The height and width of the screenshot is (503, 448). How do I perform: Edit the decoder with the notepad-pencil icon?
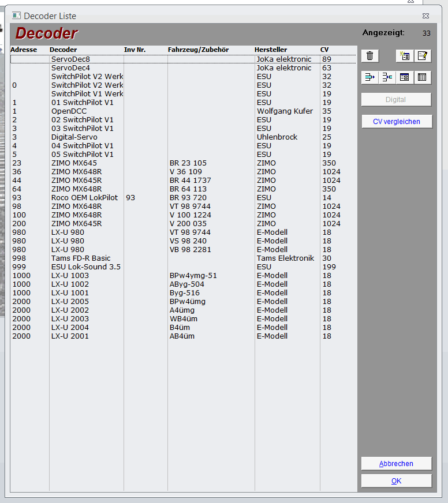click(422, 56)
